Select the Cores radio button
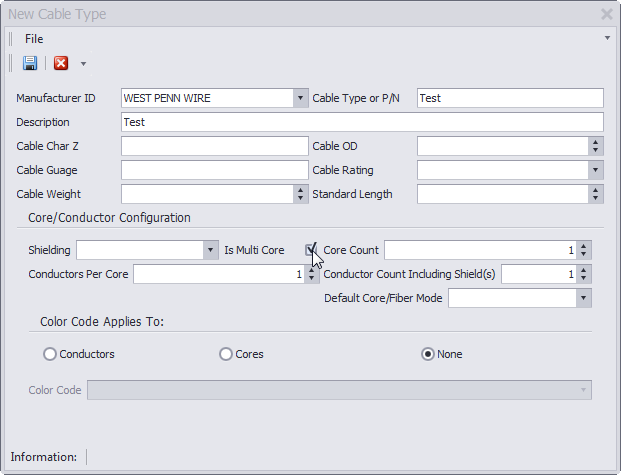This screenshot has width=621, height=475. coord(225,354)
